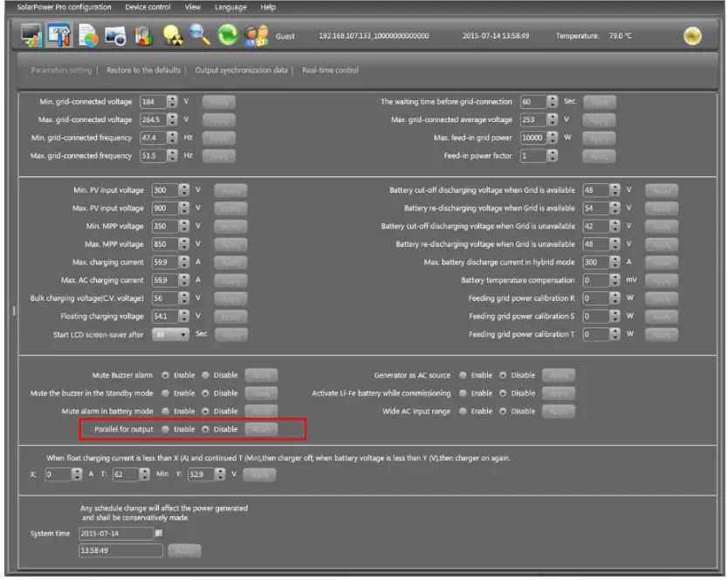The image size is (728, 580).
Task: Adjust the Max. feed-in grid power stepper
Action: (552, 138)
